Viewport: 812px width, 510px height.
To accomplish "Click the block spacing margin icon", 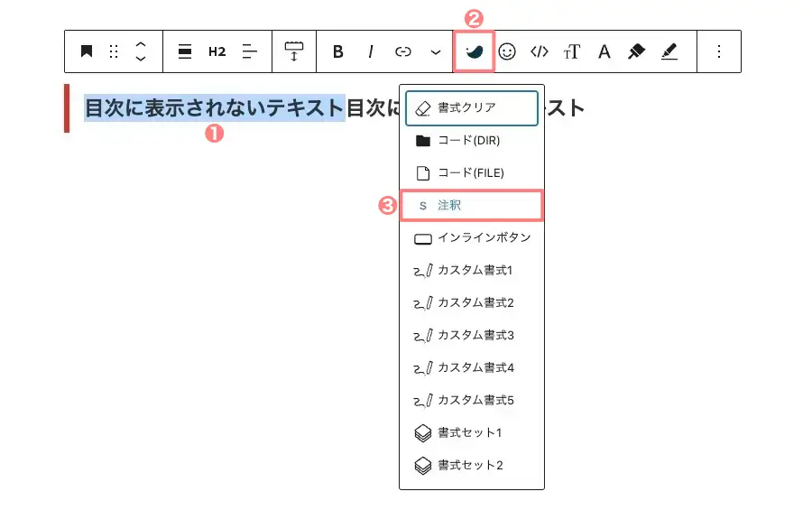I will point(293,51).
